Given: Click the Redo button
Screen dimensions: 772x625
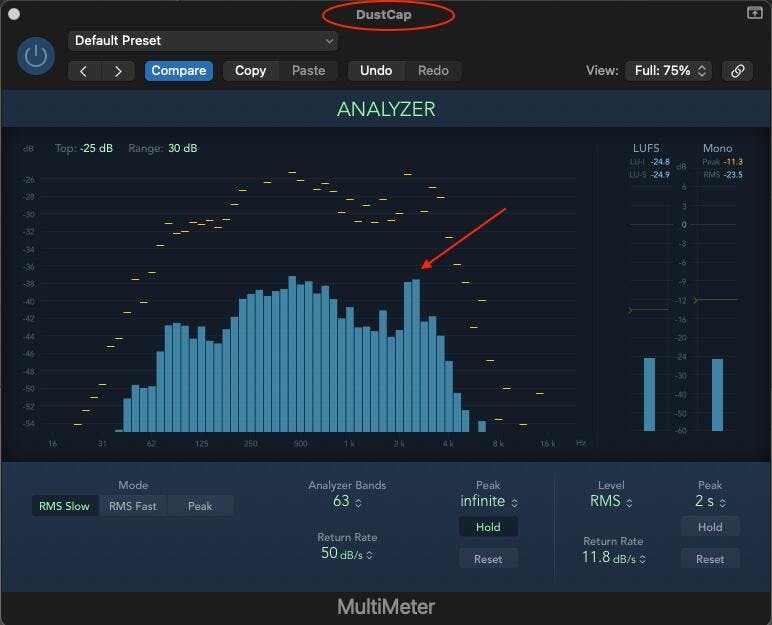Looking at the screenshot, I should click(x=433, y=70).
